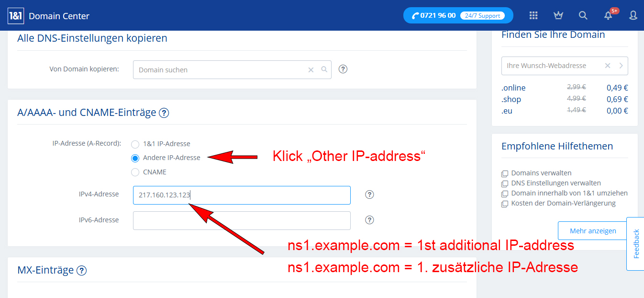Image resolution: width=644 pixels, height=298 pixels.
Task: Open the search magnifier in header
Action: click(x=583, y=15)
